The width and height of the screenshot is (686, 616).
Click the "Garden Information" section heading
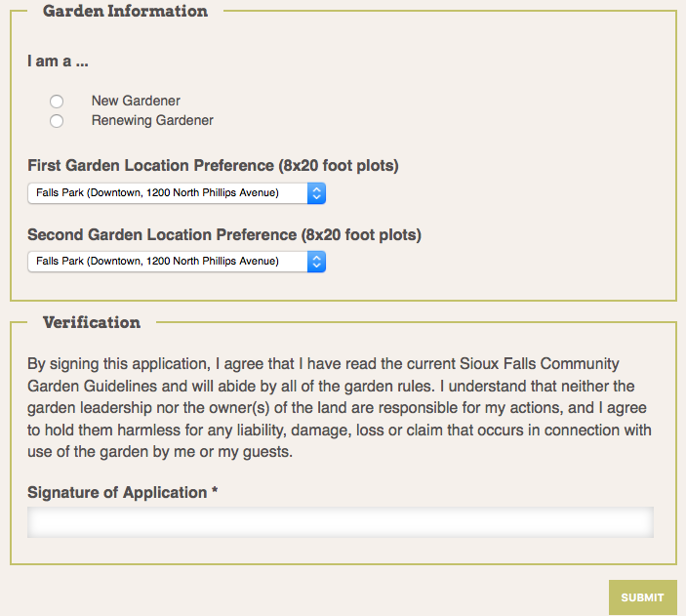click(125, 12)
